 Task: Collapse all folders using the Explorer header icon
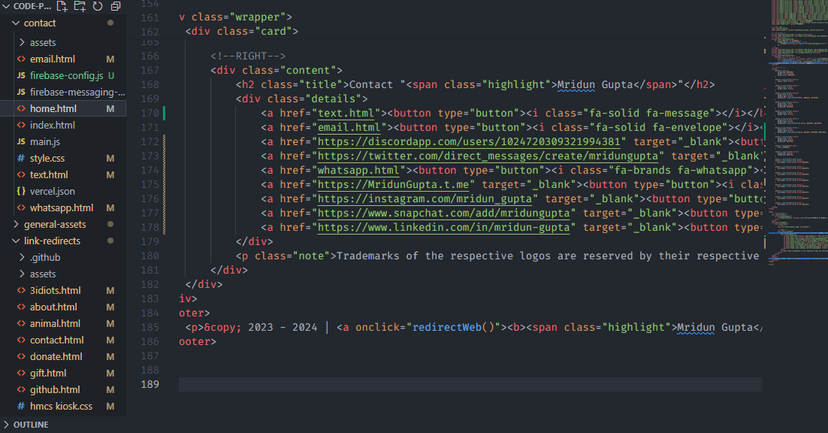115,6
